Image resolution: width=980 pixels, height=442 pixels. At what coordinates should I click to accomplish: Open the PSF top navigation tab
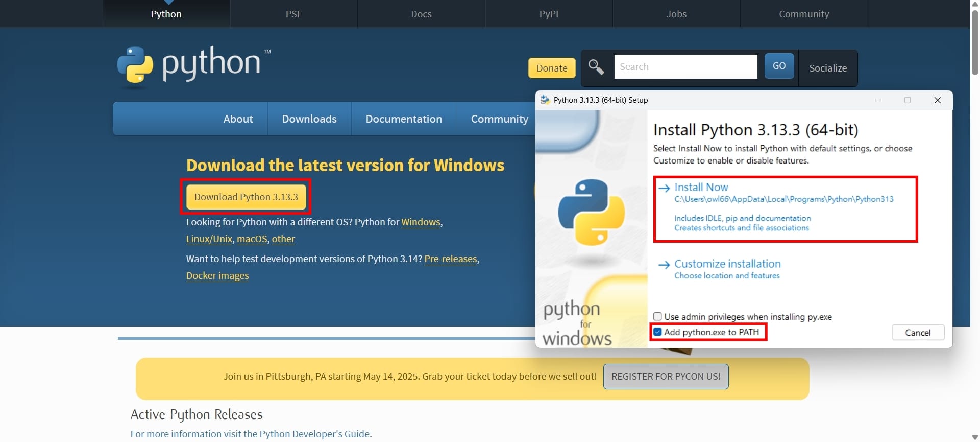(x=293, y=14)
